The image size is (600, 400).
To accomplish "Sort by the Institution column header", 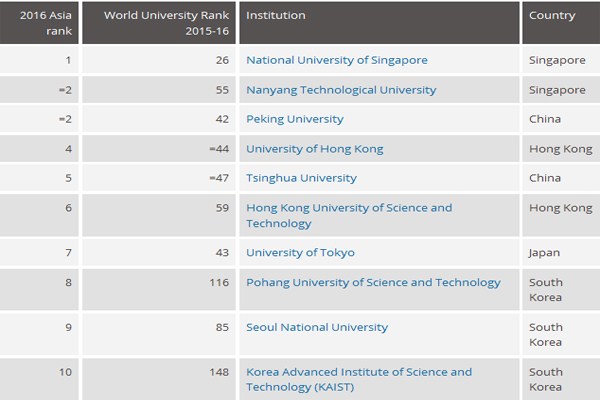I will point(276,16).
